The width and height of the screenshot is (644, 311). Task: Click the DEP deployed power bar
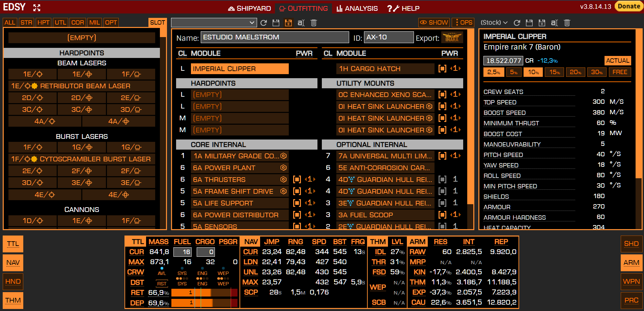[204, 303]
